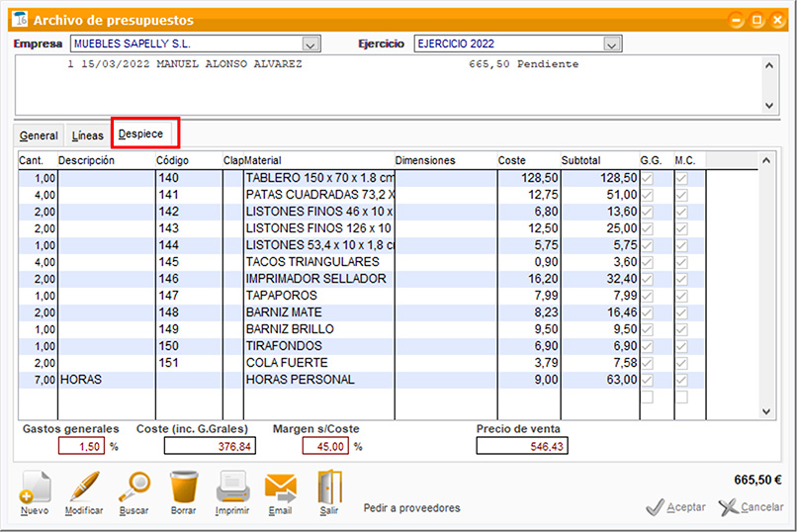Click the Imprimir printer icon
797x532 pixels.
pyautogui.click(x=232, y=487)
